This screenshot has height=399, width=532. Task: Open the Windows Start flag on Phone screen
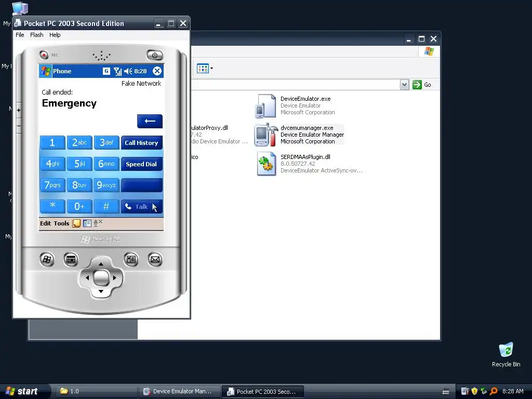click(46, 71)
